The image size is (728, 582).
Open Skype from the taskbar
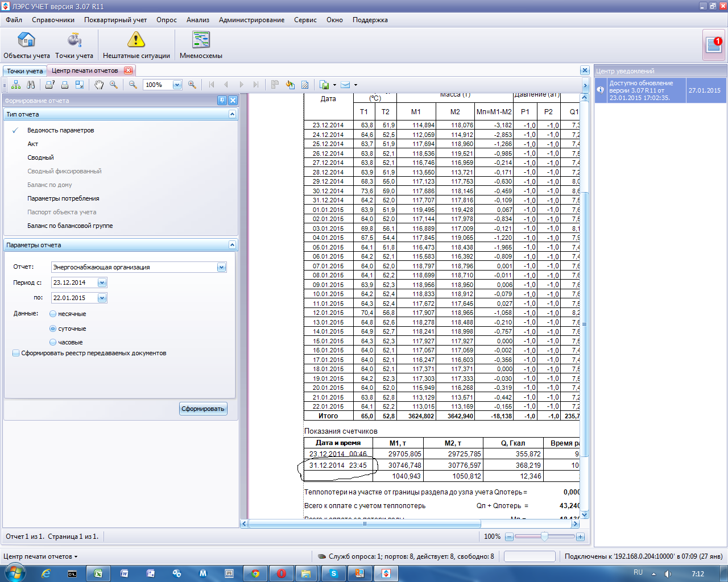[x=334, y=573]
